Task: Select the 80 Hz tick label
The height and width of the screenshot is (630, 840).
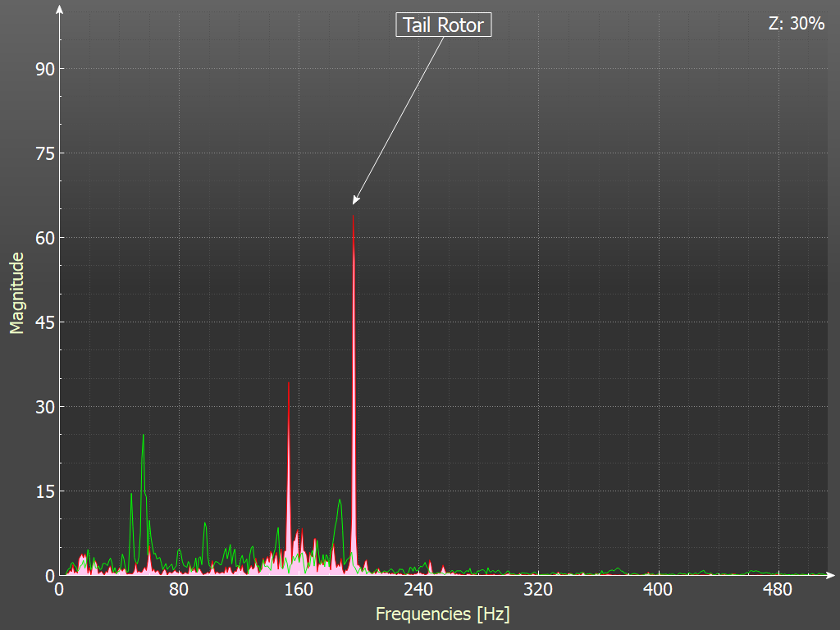Action: (179, 590)
